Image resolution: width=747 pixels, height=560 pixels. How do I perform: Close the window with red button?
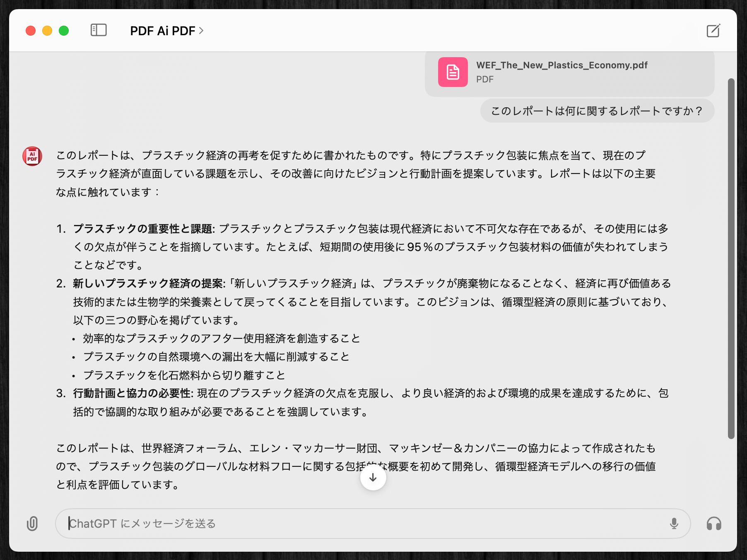tap(31, 31)
